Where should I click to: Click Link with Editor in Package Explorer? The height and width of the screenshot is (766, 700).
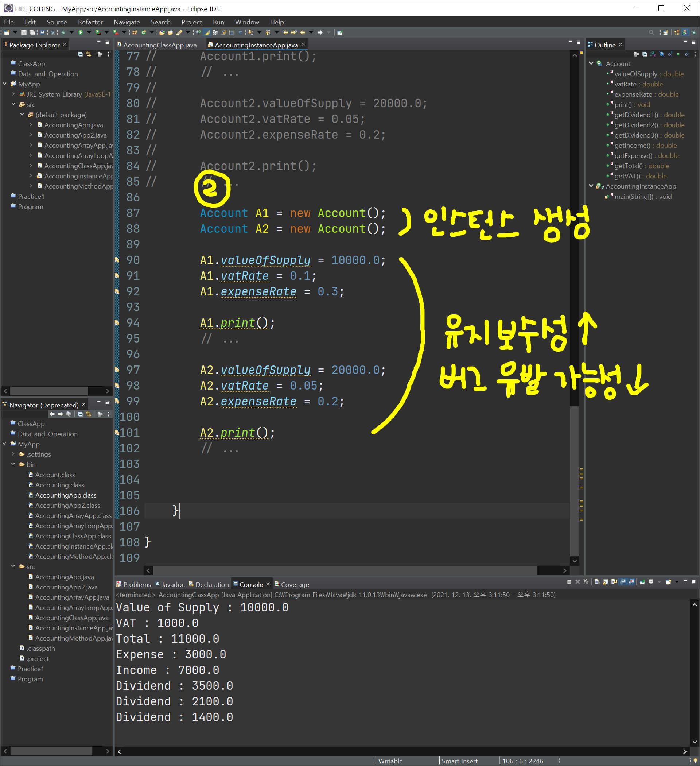point(89,54)
